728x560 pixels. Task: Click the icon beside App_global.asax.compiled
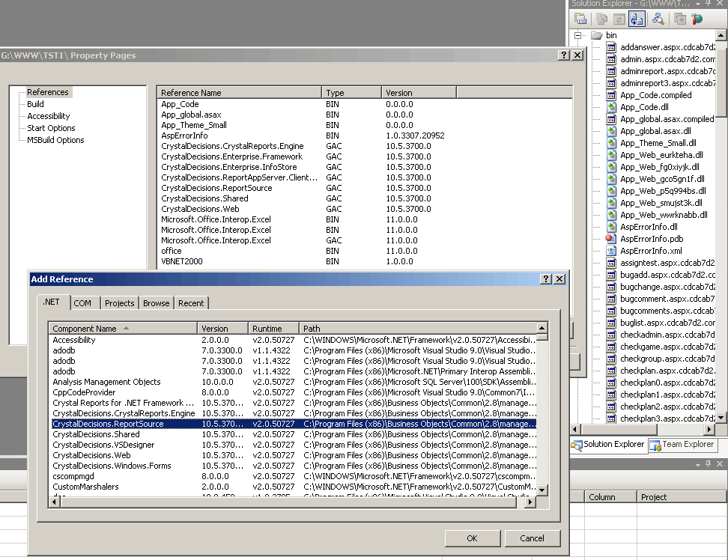pyautogui.click(x=611, y=119)
